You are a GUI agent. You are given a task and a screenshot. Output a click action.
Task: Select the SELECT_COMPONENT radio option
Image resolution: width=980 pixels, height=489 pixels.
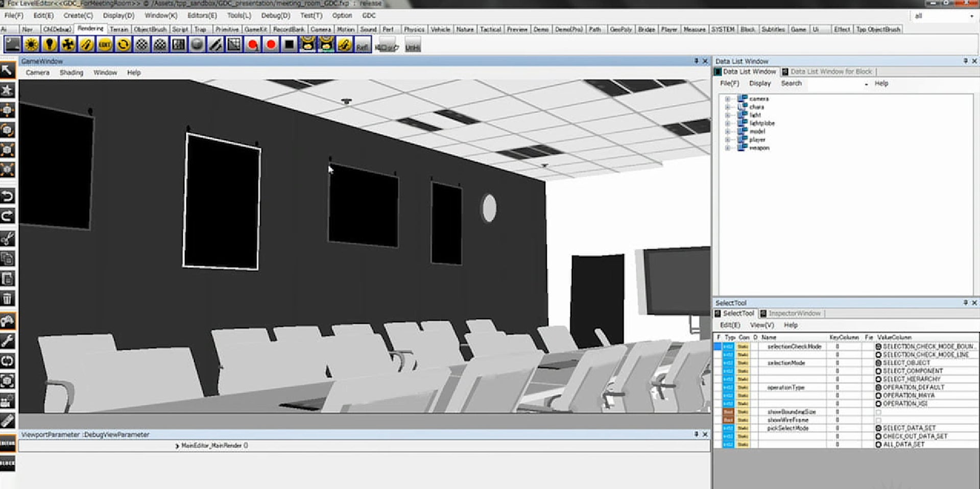[878, 371]
